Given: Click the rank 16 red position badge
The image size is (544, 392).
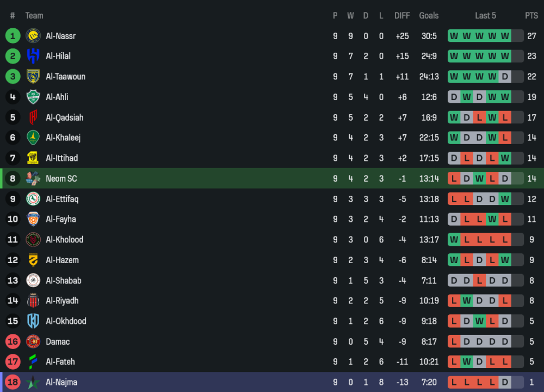Looking at the screenshot, I should click(x=13, y=341).
